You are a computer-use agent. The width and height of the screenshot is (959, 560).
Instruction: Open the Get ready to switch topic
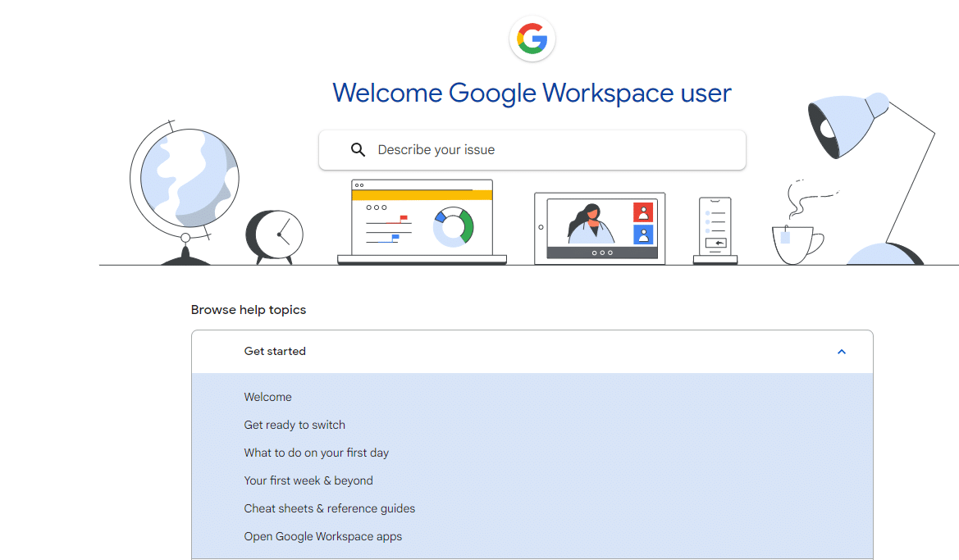click(295, 425)
